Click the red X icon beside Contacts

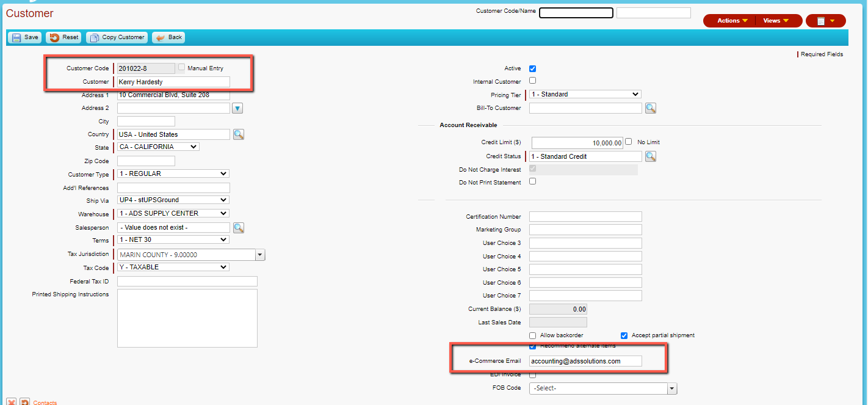(12, 402)
